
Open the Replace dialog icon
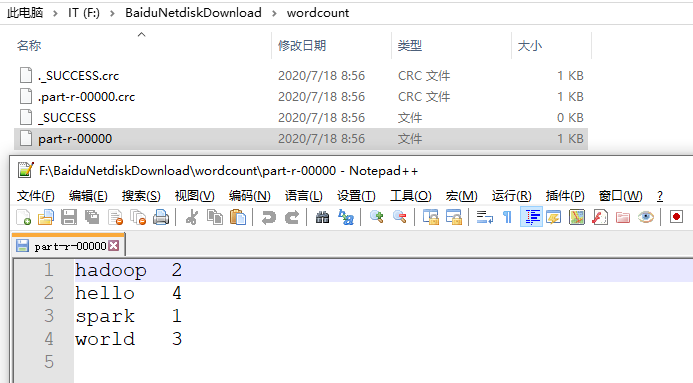click(346, 217)
